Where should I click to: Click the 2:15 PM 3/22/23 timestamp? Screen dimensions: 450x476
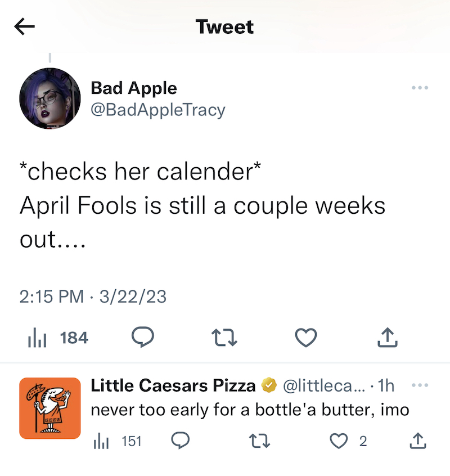point(93,297)
